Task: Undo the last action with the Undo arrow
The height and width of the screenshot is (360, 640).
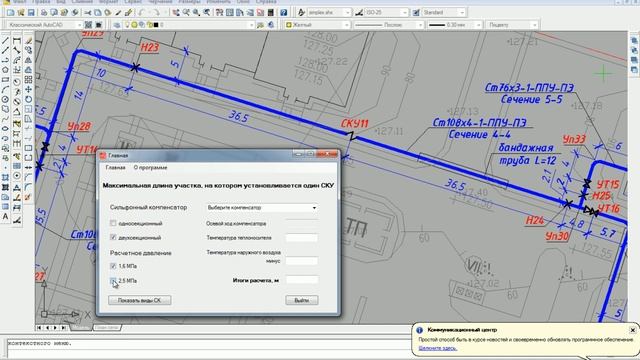Action: [141, 13]
